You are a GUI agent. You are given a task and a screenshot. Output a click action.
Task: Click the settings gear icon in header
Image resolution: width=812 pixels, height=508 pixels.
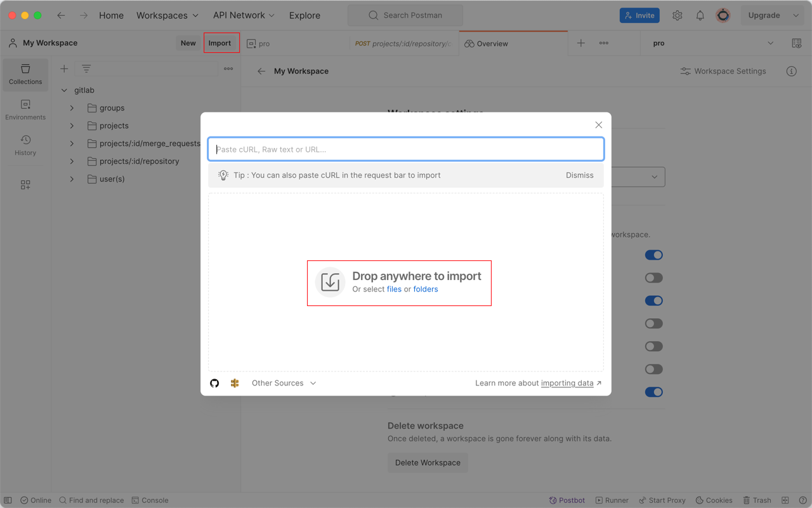click(678, 15)
